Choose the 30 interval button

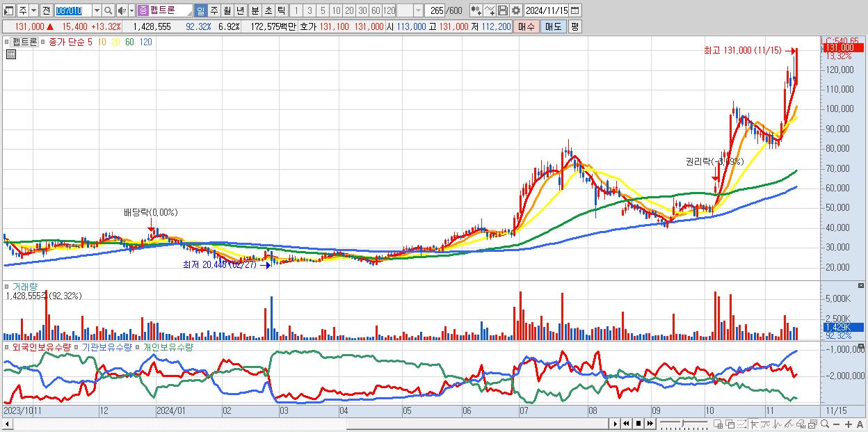point(362,10)
